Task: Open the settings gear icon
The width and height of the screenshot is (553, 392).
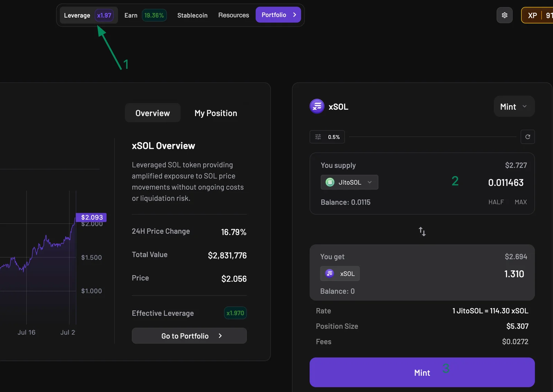Action: tap(504, 15)
